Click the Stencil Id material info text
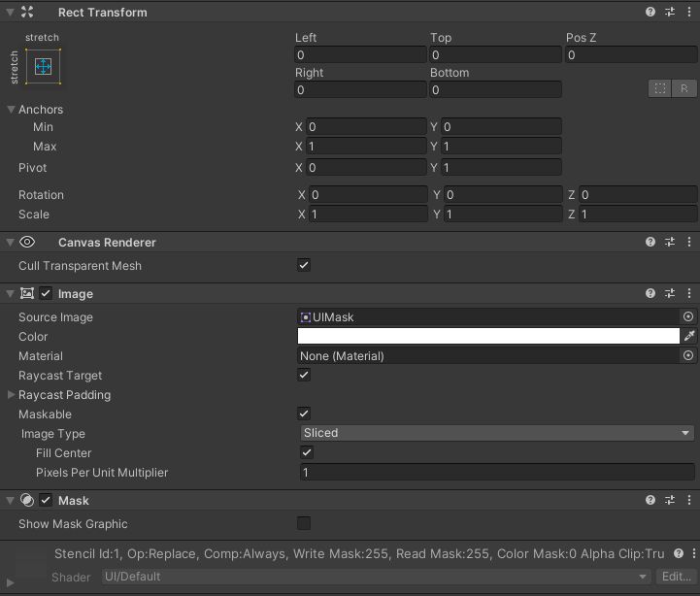This screenshot has width=700, height=596. tap(359, 553)
